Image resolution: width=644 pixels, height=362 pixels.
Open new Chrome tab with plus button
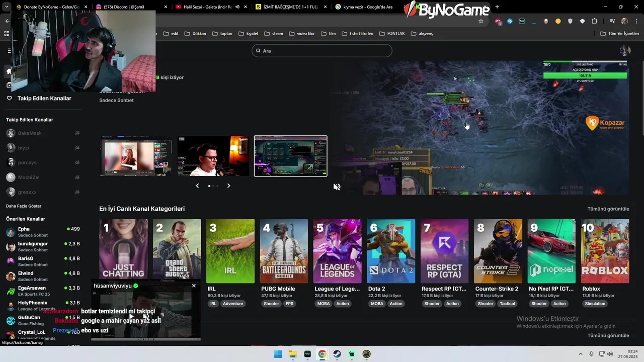[497, 7]
